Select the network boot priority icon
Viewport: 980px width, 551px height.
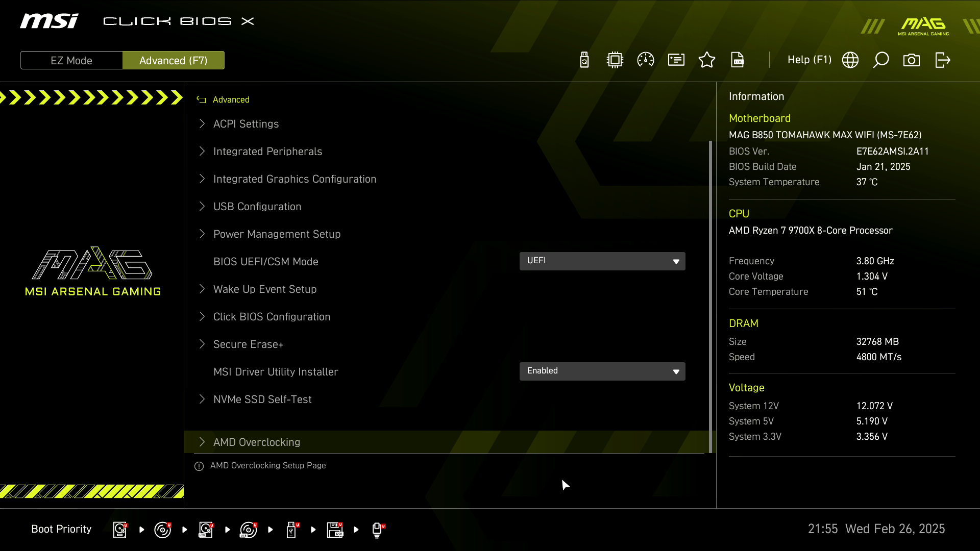click(x=378, y=530)
